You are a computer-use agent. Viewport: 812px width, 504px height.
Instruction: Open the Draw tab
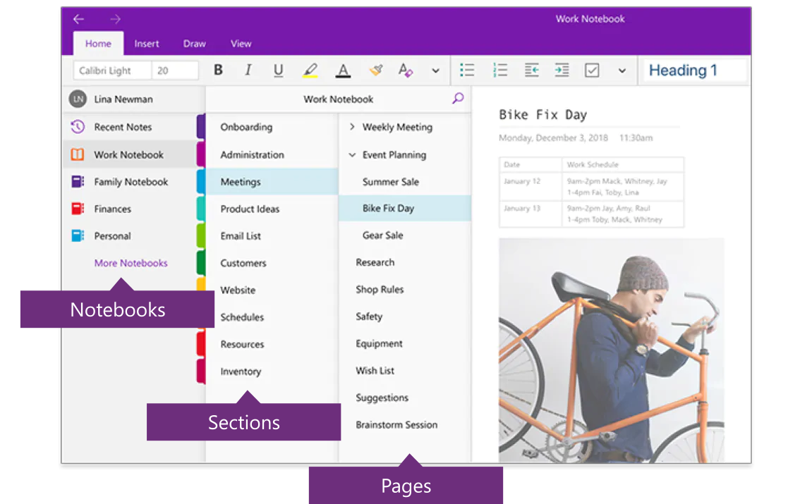pos(194,44)
